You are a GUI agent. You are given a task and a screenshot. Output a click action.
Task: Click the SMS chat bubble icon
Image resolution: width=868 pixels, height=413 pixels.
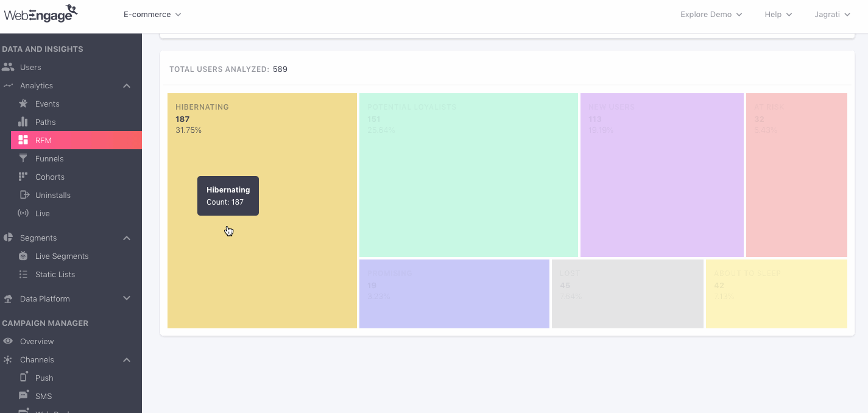click(23, 396)
